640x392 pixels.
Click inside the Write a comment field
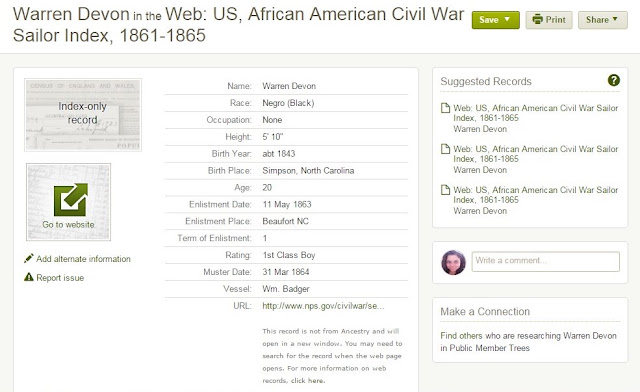545,261
